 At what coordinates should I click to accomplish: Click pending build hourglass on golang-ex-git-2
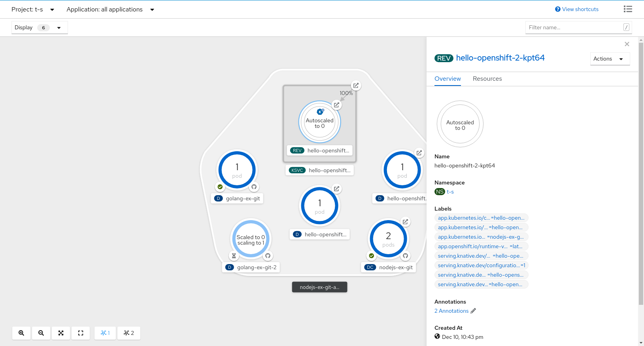pos(234,256)
